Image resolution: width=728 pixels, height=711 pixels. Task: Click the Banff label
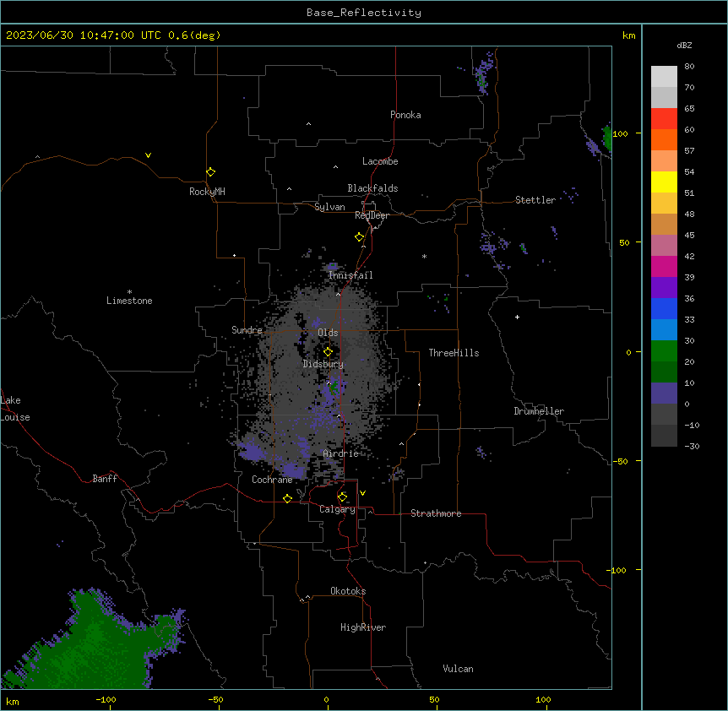click(105, 479)
